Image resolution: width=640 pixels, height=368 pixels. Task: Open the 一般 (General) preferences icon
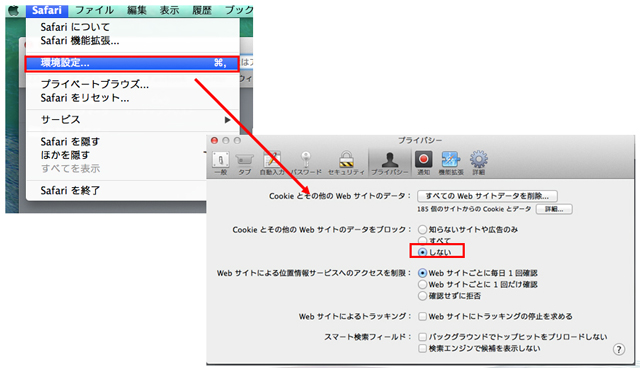(x=220, y=163)
